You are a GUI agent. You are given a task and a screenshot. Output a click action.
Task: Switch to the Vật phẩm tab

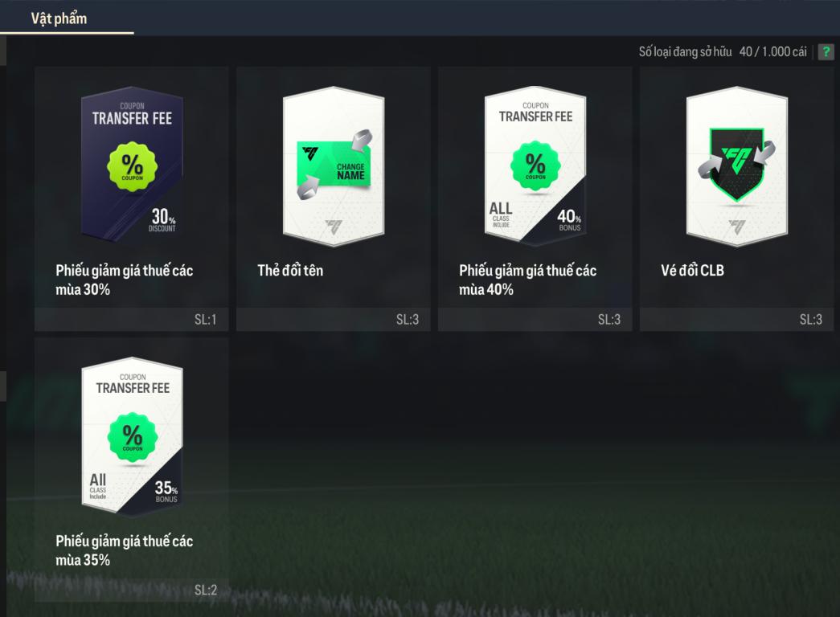(x=59, y=18)
